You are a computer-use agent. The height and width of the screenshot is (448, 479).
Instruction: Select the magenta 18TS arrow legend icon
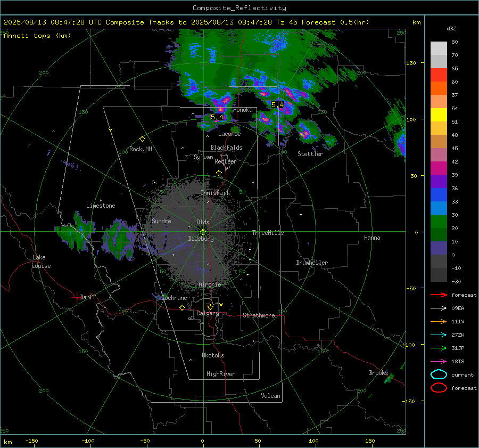pyautogui.click(x=439, y=362)
